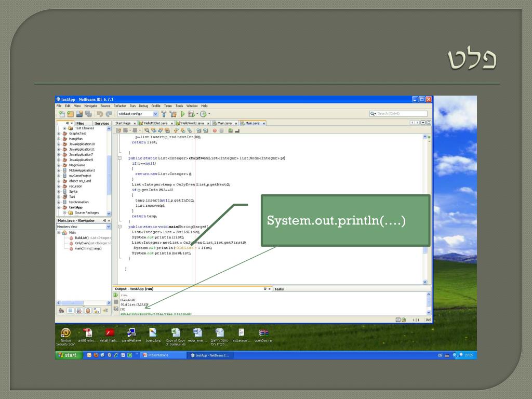Click the New File toolbar icon
Screen dimensions: 532x399
62,114
